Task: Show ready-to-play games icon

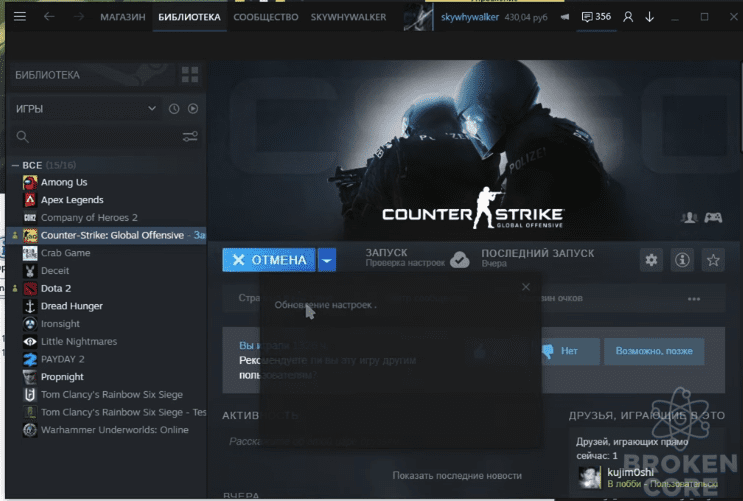Action: click(x=193, y=109)
